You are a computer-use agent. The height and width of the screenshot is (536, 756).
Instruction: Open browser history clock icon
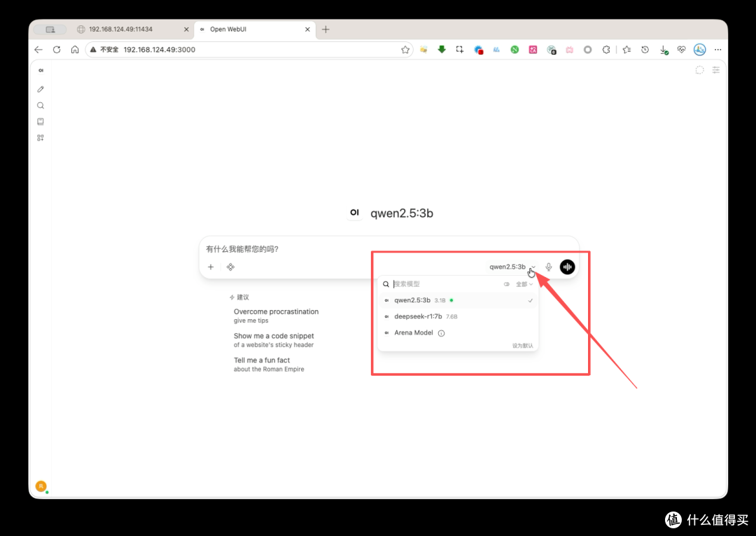coord(645,49)
